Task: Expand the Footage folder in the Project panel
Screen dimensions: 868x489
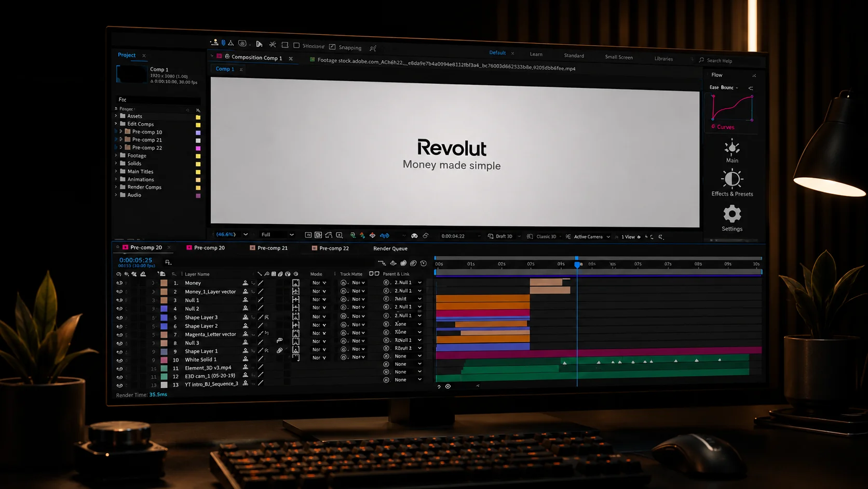Action: pos(116,155)
